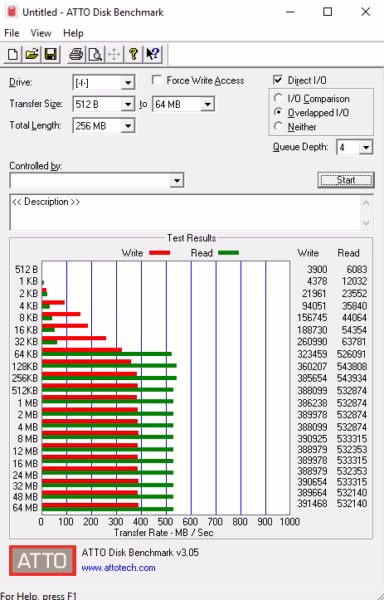Click the New document toolbar icon

pos(13,54)
